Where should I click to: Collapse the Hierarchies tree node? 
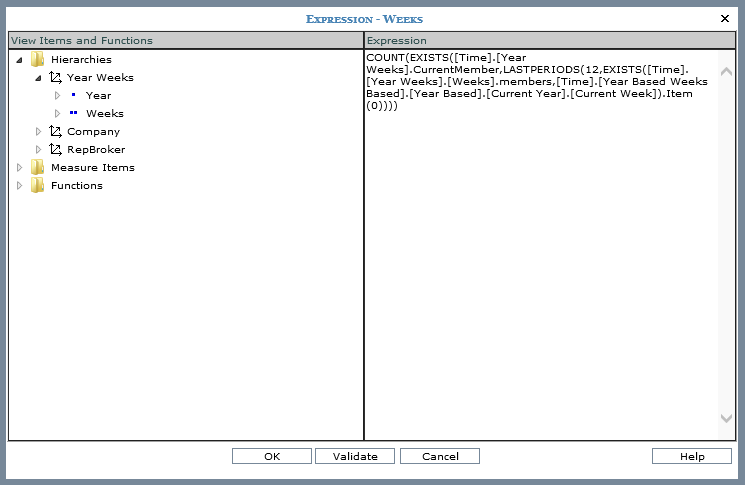click(x=20, y=60)
